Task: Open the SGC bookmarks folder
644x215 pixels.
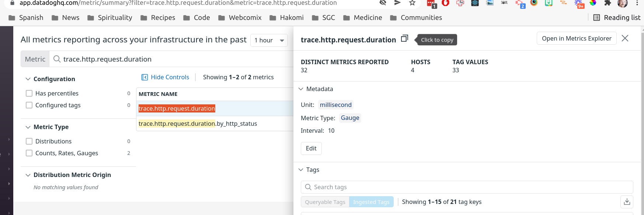Action: [x=323, y=18]
